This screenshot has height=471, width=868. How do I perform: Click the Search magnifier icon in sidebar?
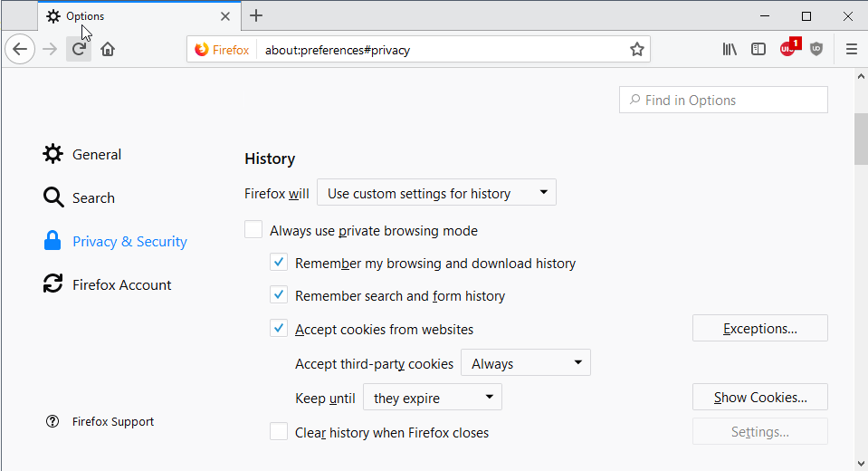click(53, 197)
